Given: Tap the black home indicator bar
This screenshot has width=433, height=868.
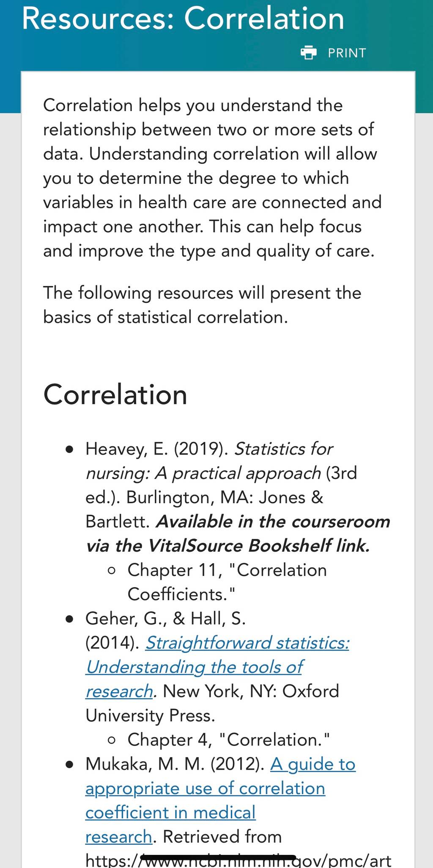Looking at the screenshot, I should pos(218,857).
